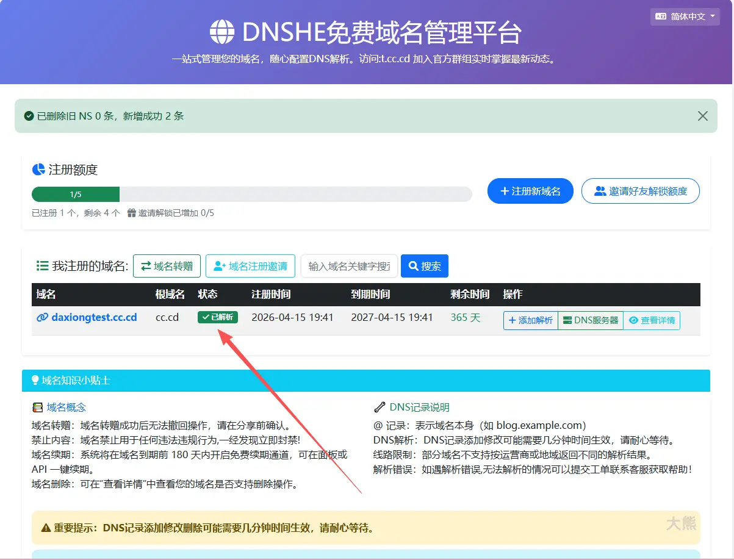
Task: Click the lightbulb icon on 域名知识小贴士 header
Action: (x=35, y=381)
